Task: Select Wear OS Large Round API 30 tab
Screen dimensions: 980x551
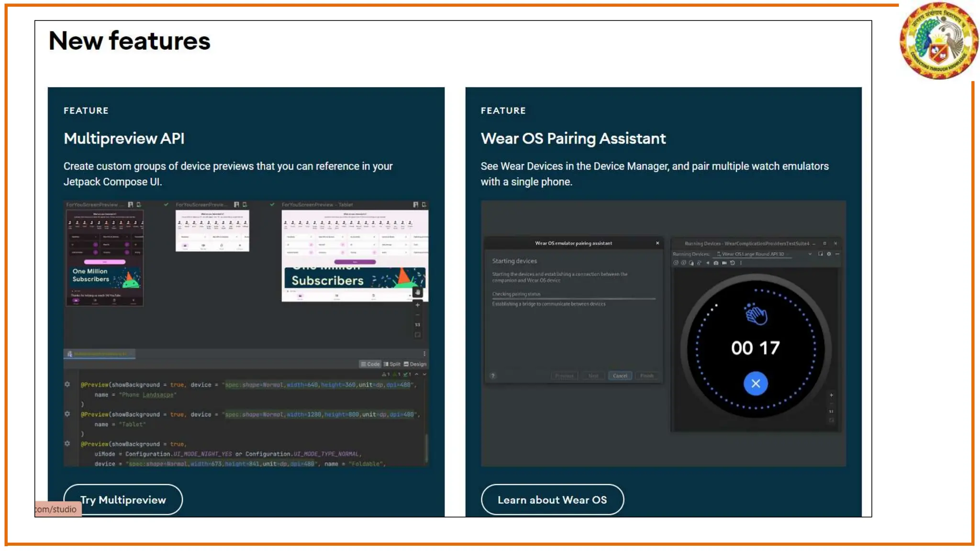Action: coord(751,254)
